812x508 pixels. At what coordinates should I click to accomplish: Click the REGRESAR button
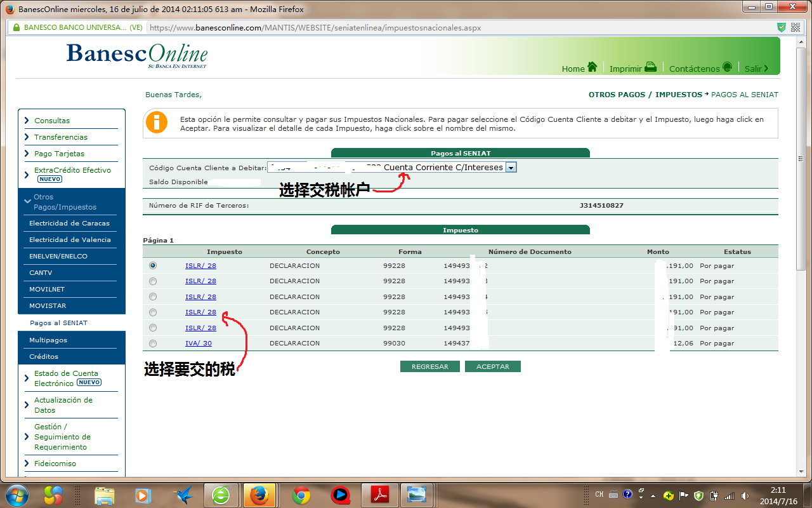pos(430,366)
